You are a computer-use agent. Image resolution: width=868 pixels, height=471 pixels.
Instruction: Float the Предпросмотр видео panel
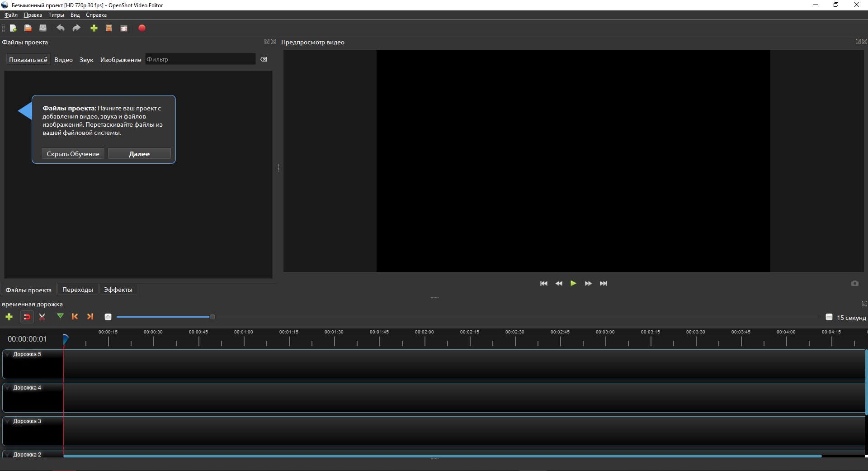[x=858, y=42]
